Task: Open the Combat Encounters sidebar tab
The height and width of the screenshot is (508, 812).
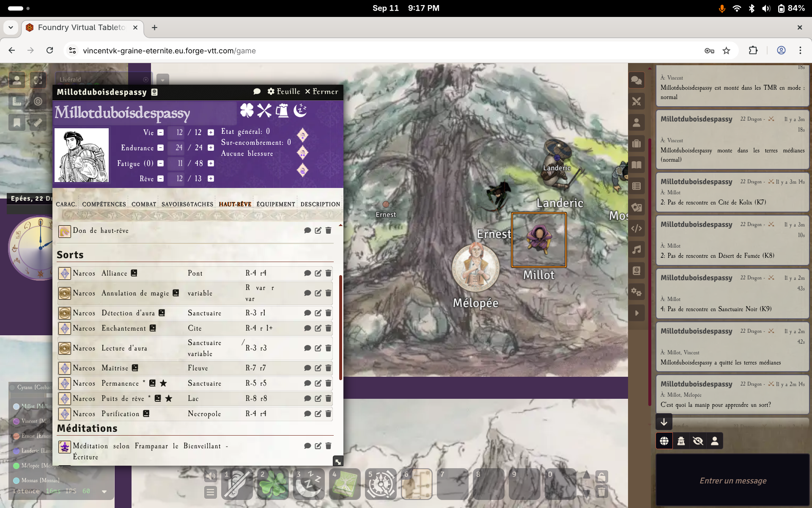Action: pos(636,102)
